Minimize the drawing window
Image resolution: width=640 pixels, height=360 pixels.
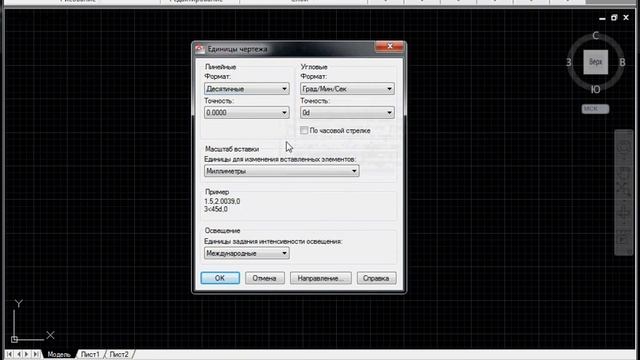(x=602, y=18)
